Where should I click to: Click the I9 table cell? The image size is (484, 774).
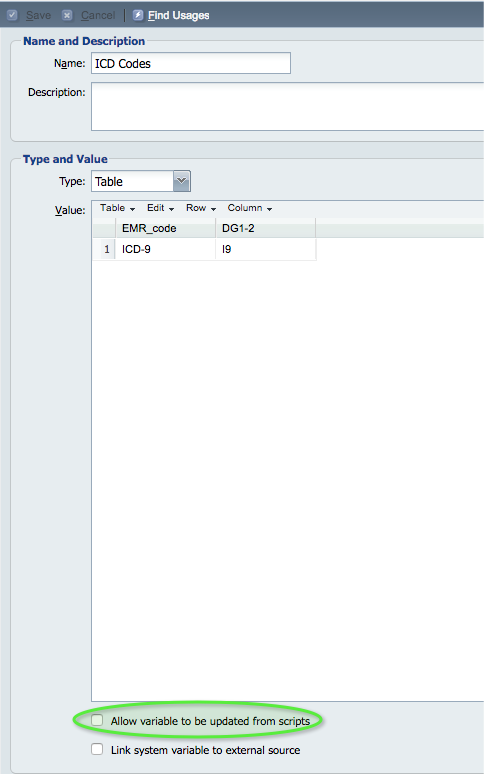(x=265, y=249)
